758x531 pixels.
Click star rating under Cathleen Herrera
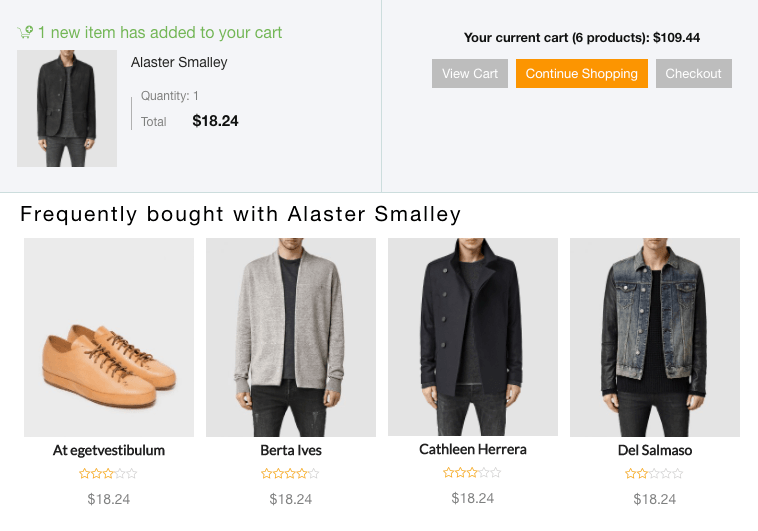(472, 472)
